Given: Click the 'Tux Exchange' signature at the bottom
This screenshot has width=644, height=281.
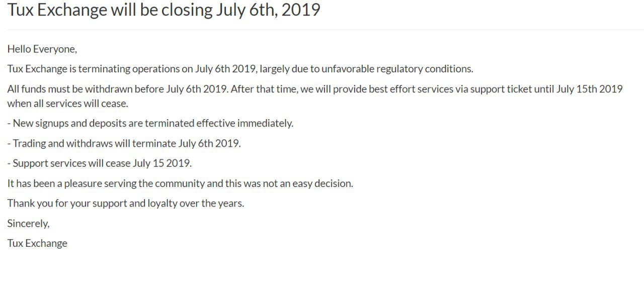Looking at the screenshot, I should (x=37, y=243).
